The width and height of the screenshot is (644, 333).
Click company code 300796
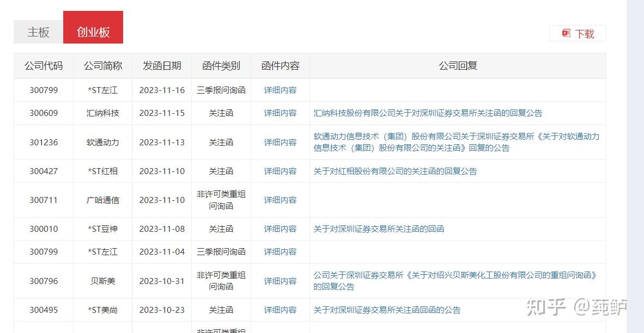pos(44,281)
